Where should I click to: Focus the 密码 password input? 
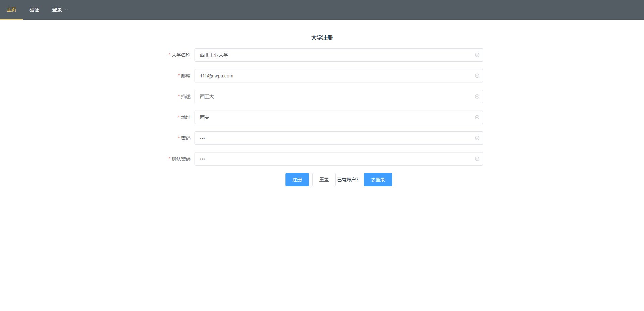pyautogui.click(x=339, y=138)
